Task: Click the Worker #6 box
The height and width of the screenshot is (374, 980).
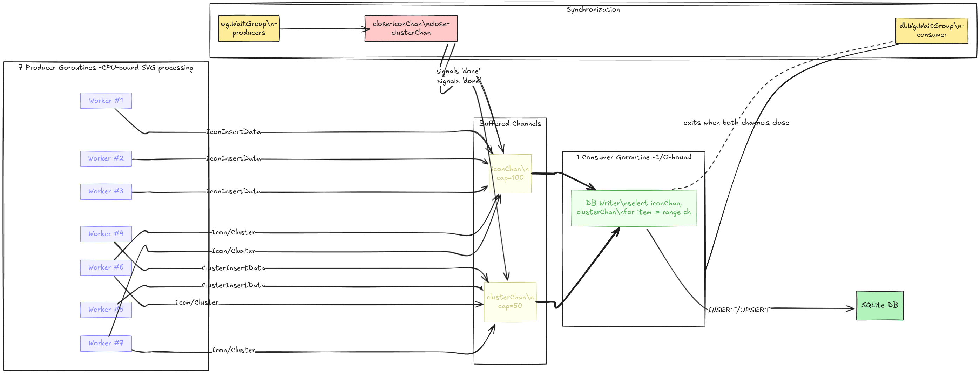Action: pyautogui.click(x=106, y=267)
